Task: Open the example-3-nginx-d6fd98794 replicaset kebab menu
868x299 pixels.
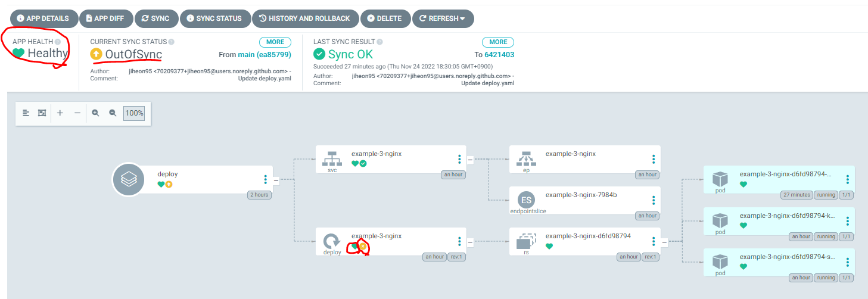Action: (x=654, y=241)
